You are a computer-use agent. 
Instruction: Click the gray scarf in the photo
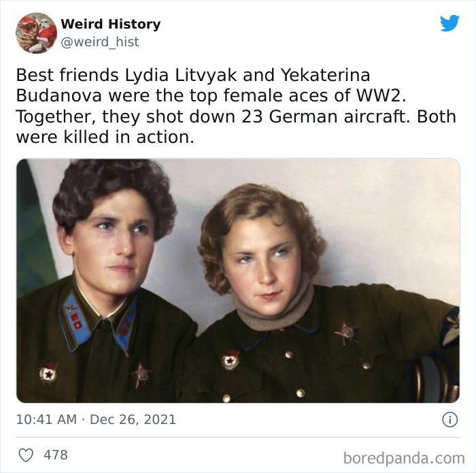[273, 310]
